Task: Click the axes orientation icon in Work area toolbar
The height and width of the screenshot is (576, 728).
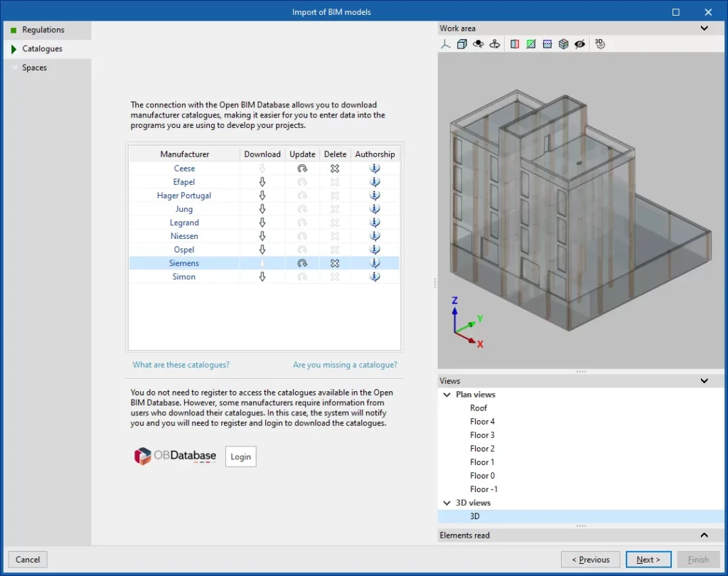Action: click(446, 44)
